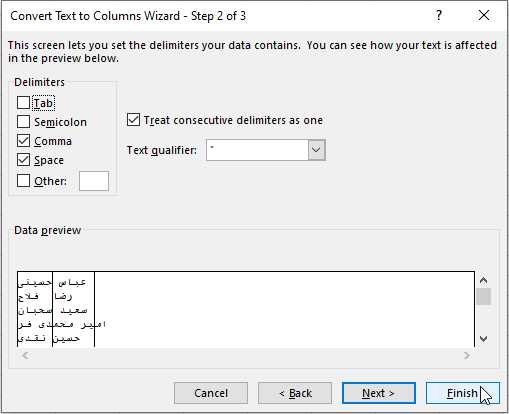Viewport: 509px width, 414px height.
Task: Click the horizontal scroll left arrow in preview
Action: pos(25,356)
